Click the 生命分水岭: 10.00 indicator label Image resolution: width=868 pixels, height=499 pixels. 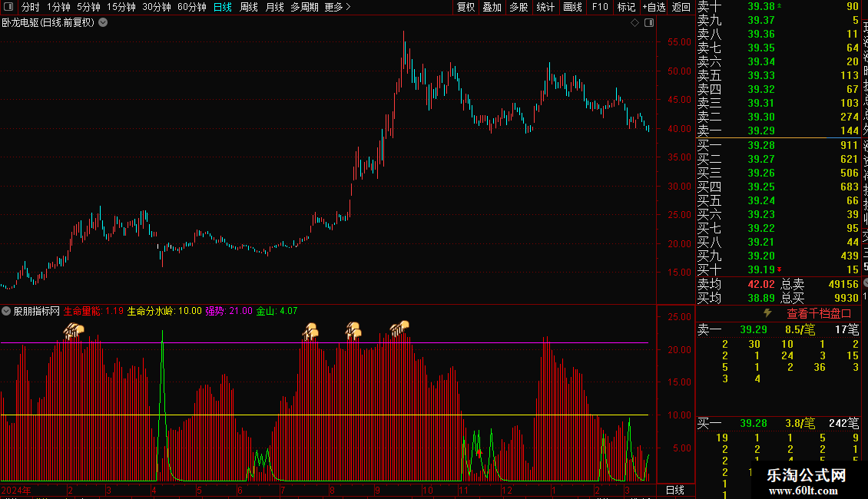164,311
